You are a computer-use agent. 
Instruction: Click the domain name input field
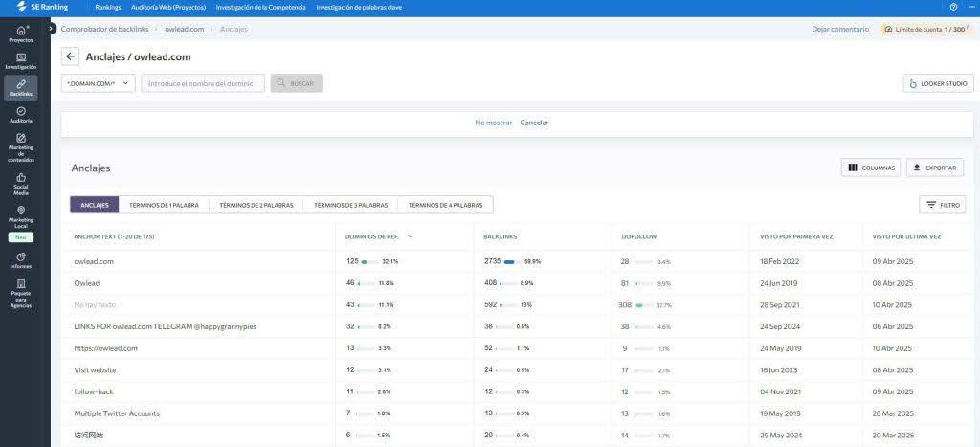203,83
